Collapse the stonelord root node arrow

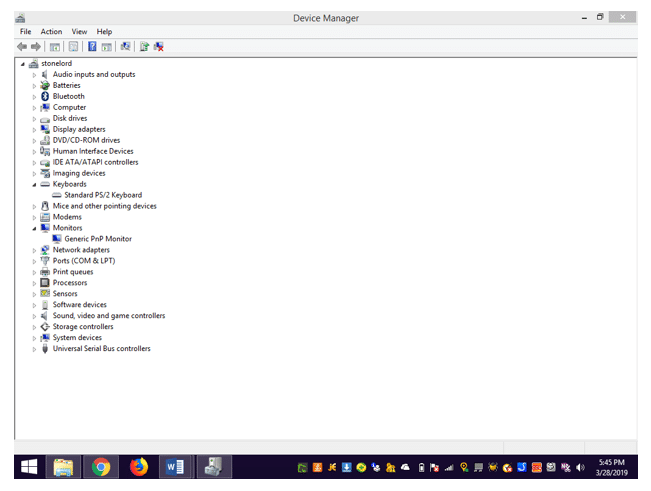[x=23, y=64]
